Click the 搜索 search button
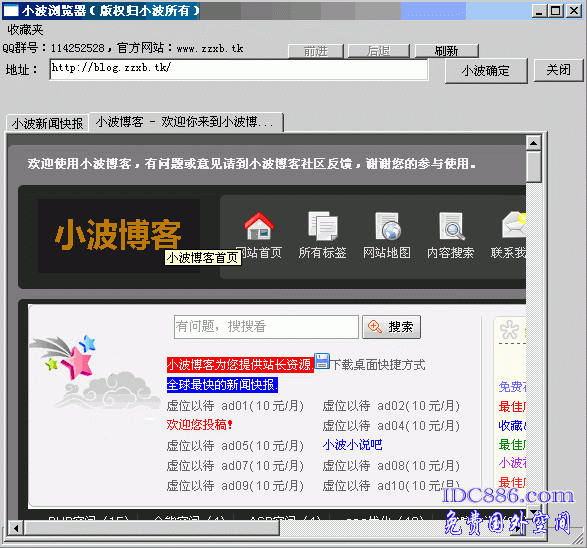 pos(392,327)
